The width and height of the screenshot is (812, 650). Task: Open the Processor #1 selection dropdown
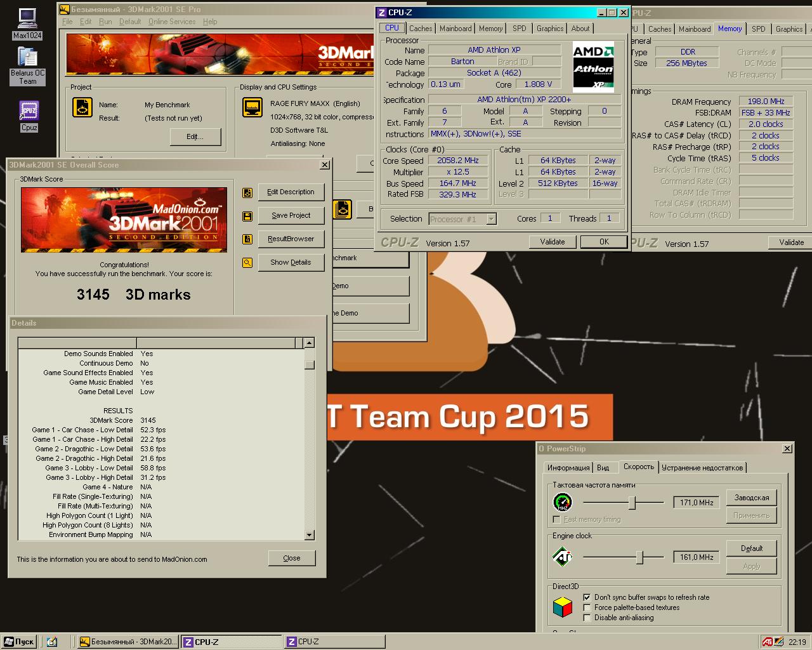point(491,219)
